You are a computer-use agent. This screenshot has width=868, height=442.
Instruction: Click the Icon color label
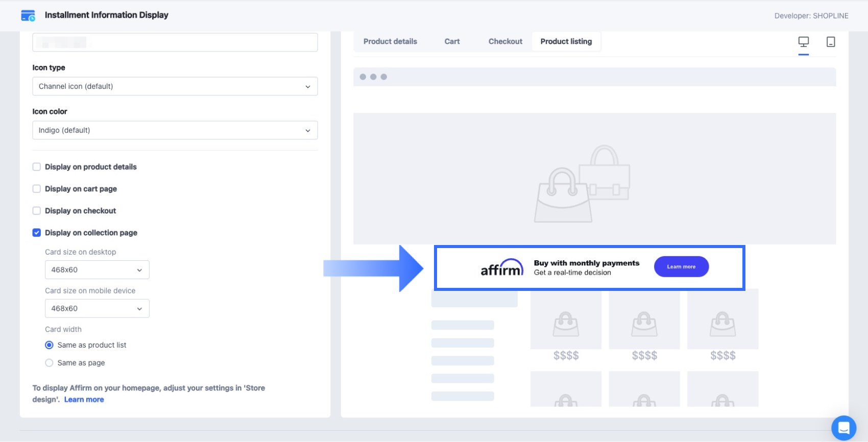[50, 112]
